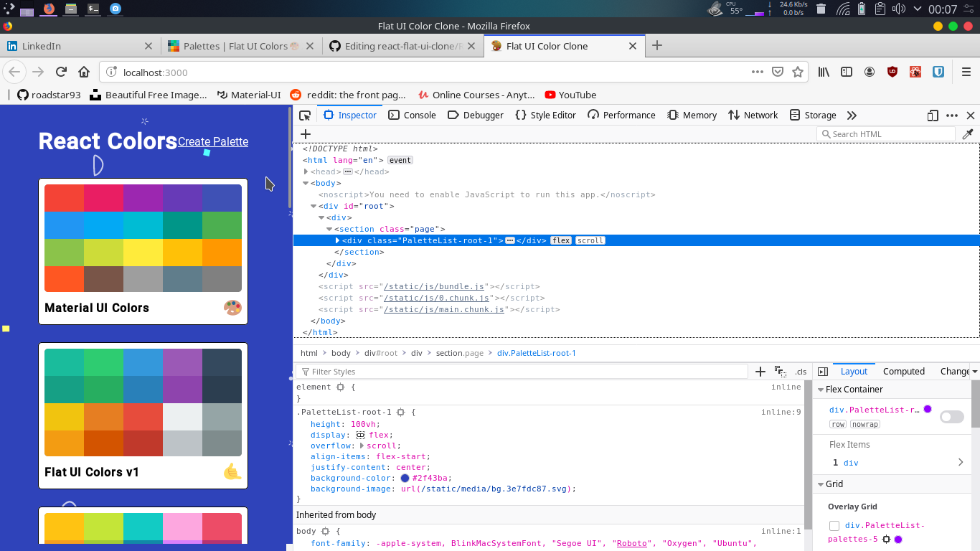Focus the Search HTML field

click(x=886, y=134)
